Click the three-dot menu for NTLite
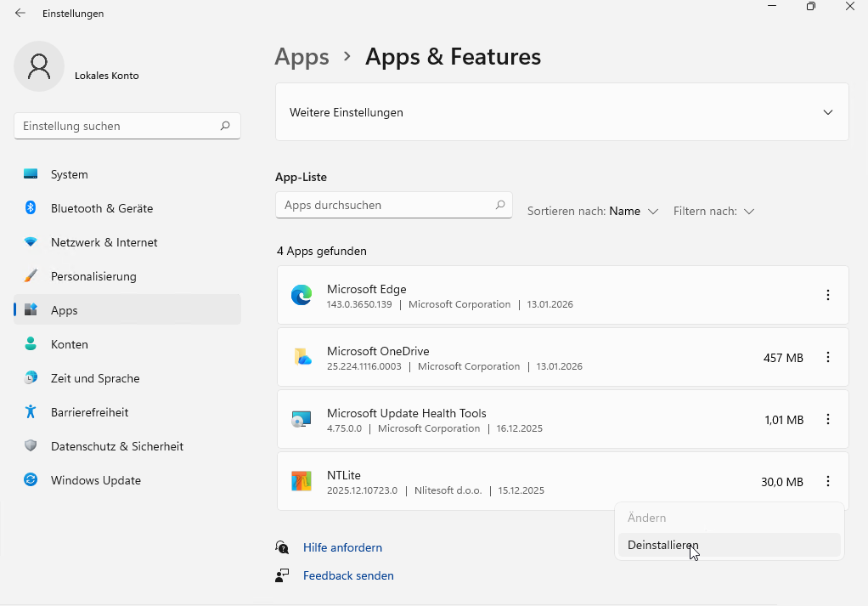 pyautogui.click(x=827, y=481)
